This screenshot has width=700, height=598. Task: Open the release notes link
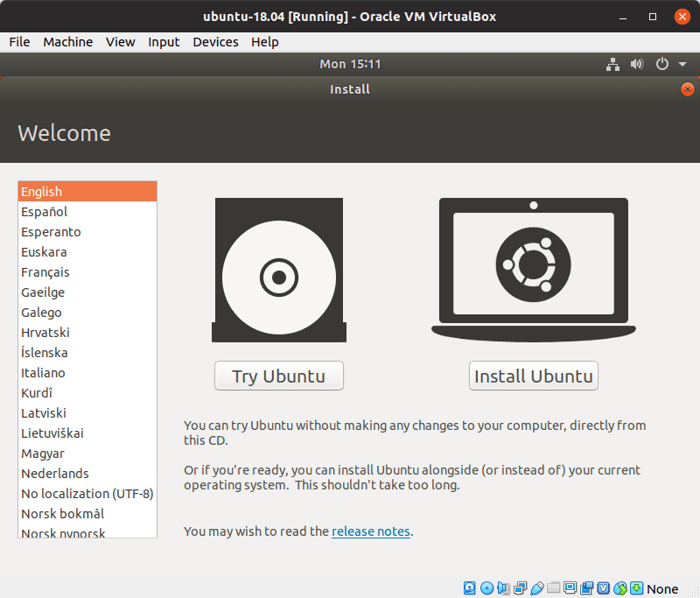tap(371, 531)
